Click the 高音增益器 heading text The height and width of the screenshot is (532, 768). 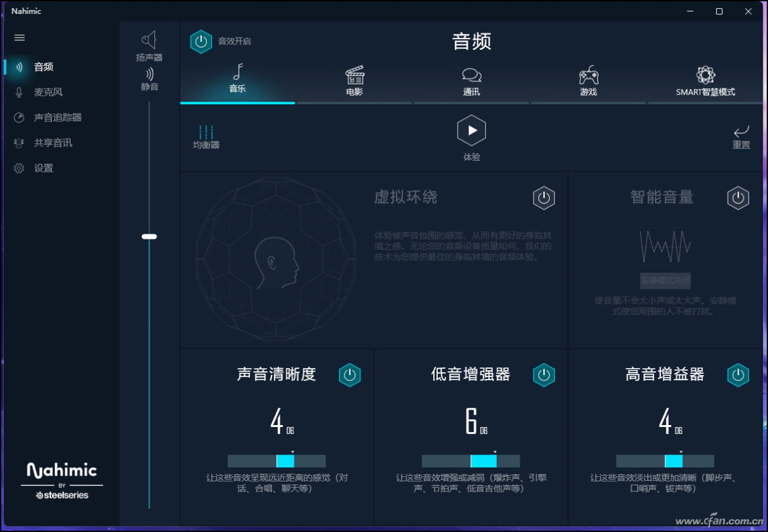coord(665,375)
